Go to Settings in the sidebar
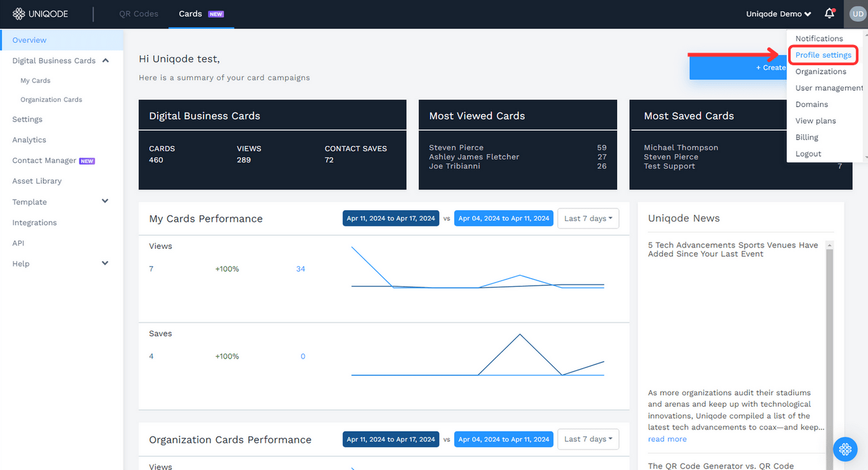 (27, 119)
